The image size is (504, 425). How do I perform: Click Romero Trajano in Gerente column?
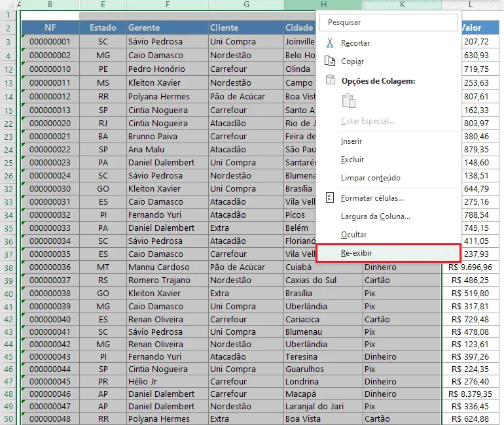pos(168,280)
